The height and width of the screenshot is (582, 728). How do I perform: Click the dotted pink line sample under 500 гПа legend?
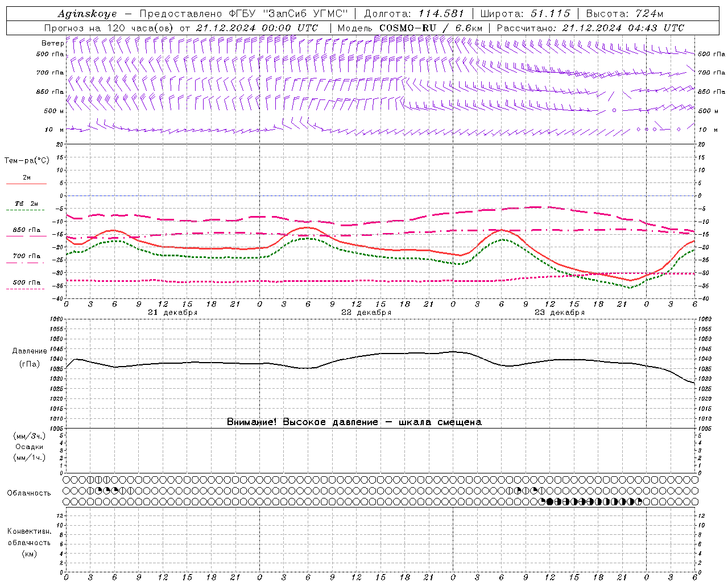click(26, 289)
